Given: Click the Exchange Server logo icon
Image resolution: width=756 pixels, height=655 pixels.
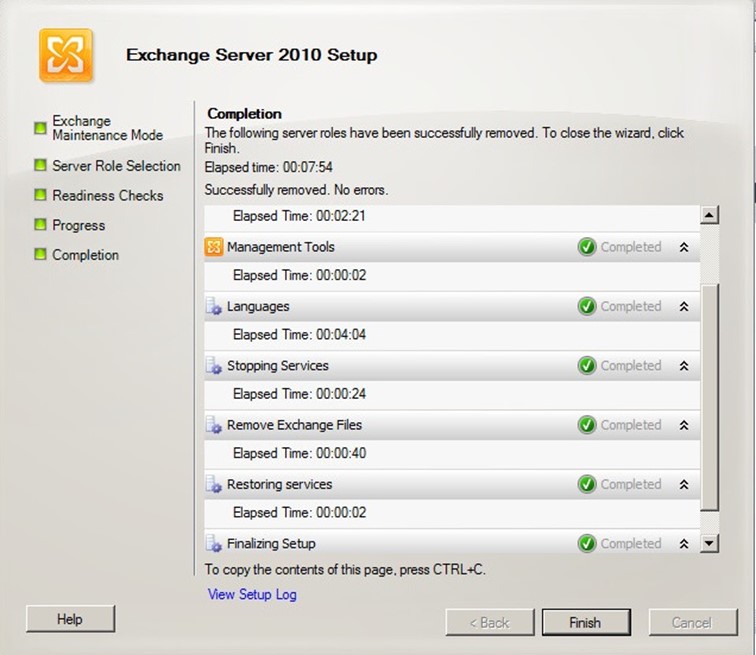Looking at the screenshot, I should (66, 55).
